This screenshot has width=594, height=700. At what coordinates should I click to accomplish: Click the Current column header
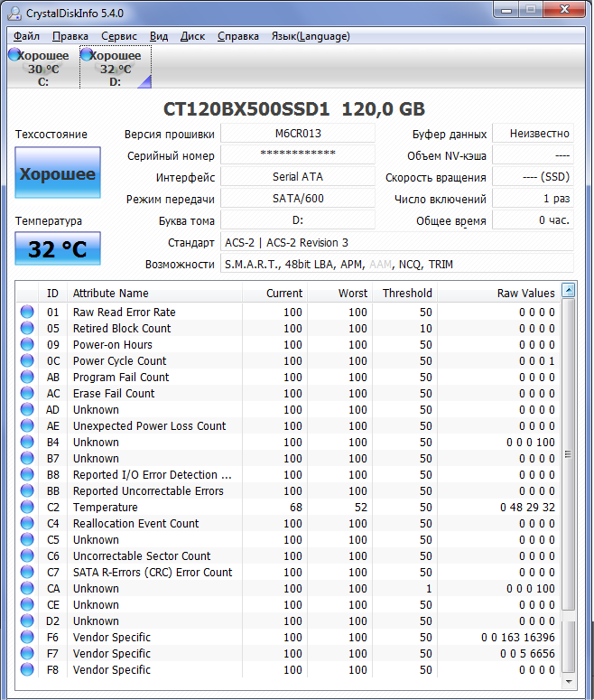tap(274, 293)
